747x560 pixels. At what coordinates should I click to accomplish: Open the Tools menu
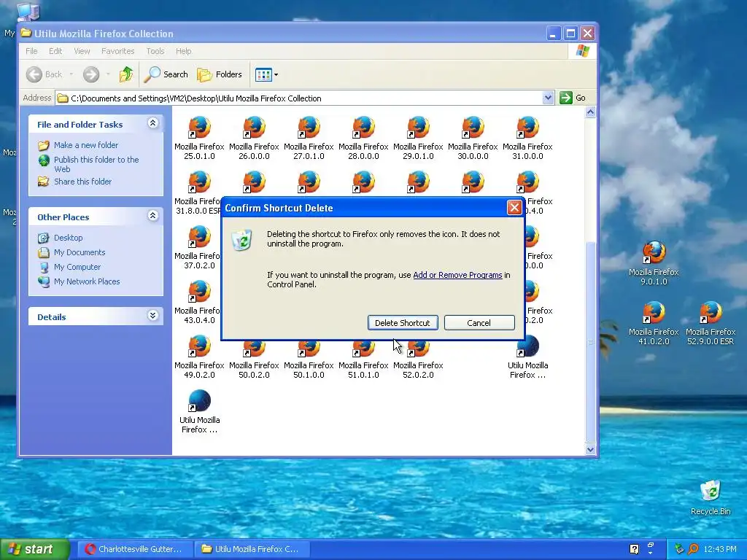[155, 51]
